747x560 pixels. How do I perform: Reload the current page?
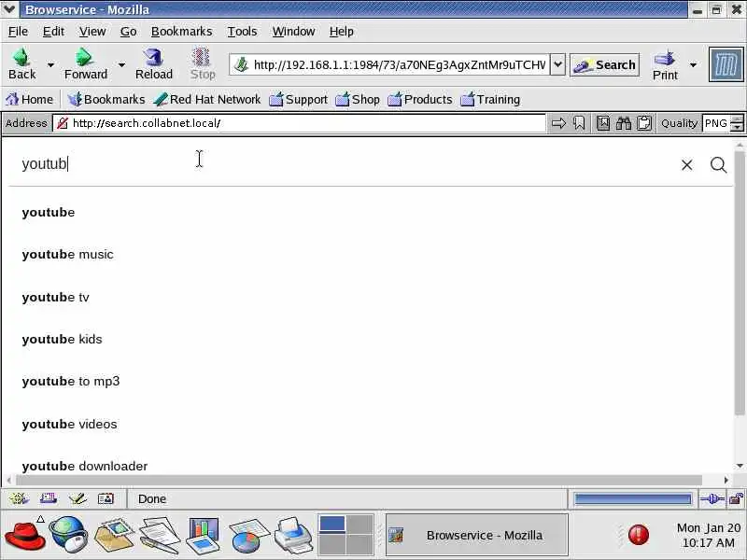point(154,64)
